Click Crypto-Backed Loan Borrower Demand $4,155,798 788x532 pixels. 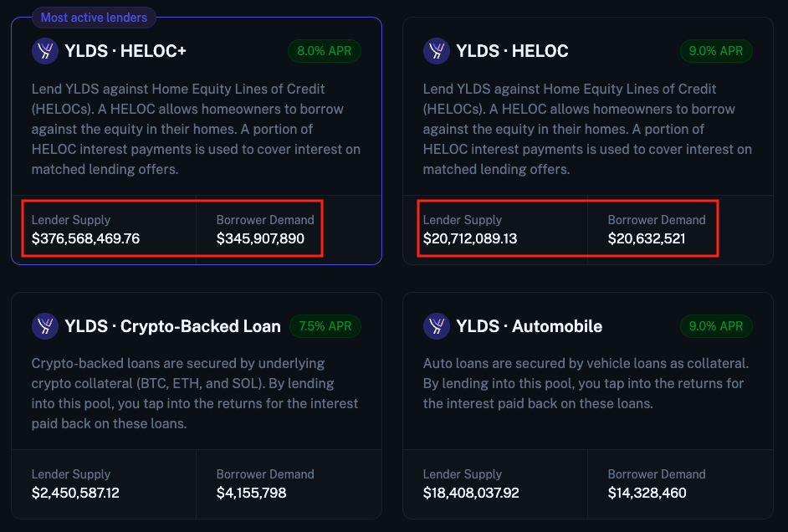coord(251,494)
